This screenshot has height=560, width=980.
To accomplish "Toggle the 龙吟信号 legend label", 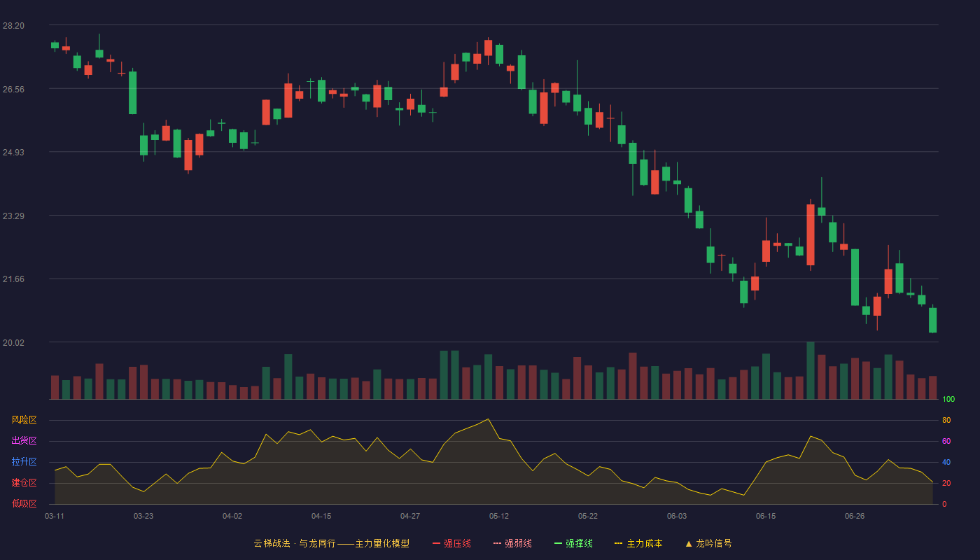I will [x=713, y=543].
